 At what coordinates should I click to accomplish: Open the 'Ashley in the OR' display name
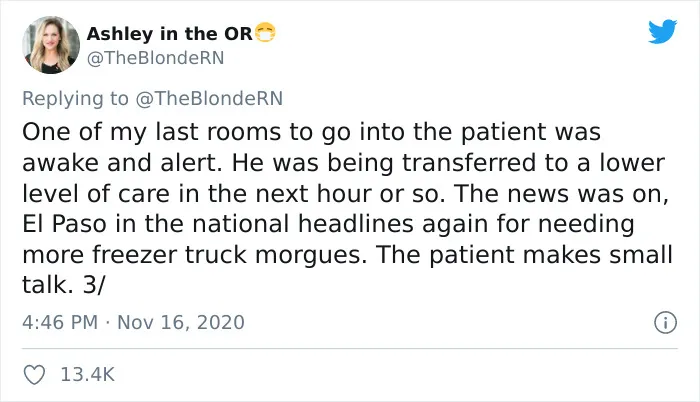tap(170, 34)
